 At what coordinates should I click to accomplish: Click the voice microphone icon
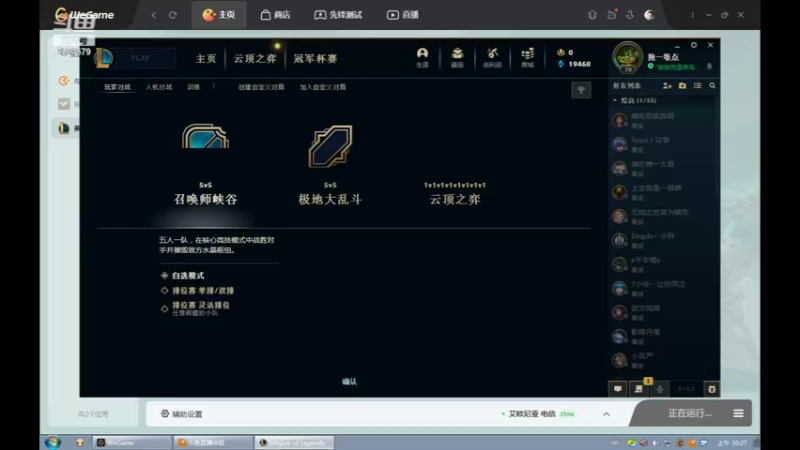[x=660, y=389]
